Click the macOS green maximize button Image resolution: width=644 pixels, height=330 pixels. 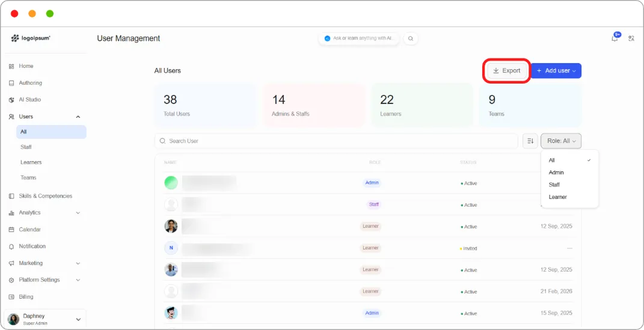point(50,14)
